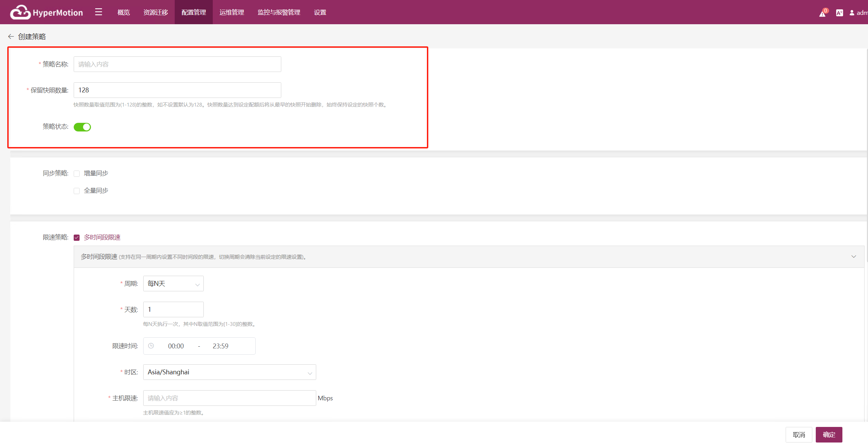868x447 pixels.
Task: Open the 概览 menu
Action: point(124,12)
